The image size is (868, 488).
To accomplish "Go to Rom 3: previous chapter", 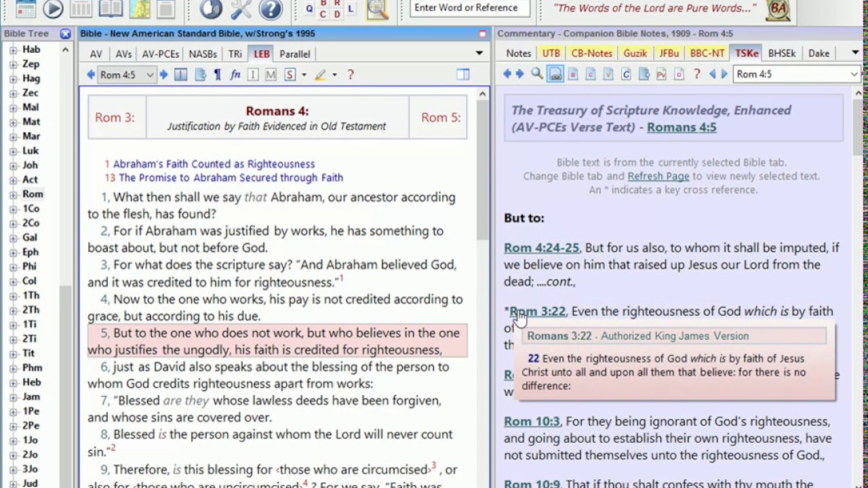I will tap(115, 117).
